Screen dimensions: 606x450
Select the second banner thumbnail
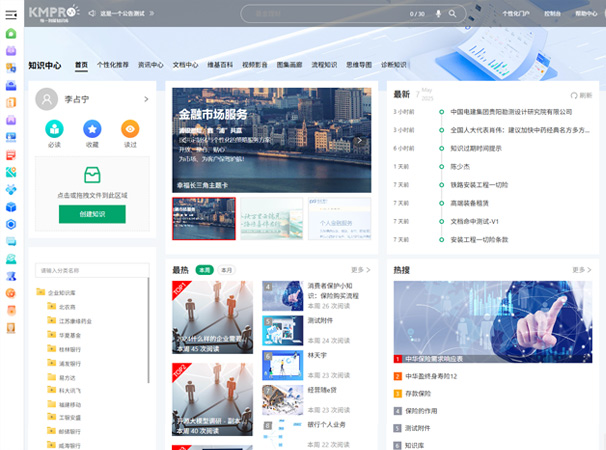pyautogui.click(x=271, y=218)
